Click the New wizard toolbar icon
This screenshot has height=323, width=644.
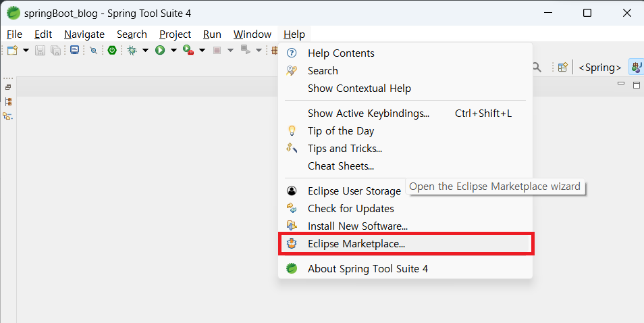[x=13, y=50]
